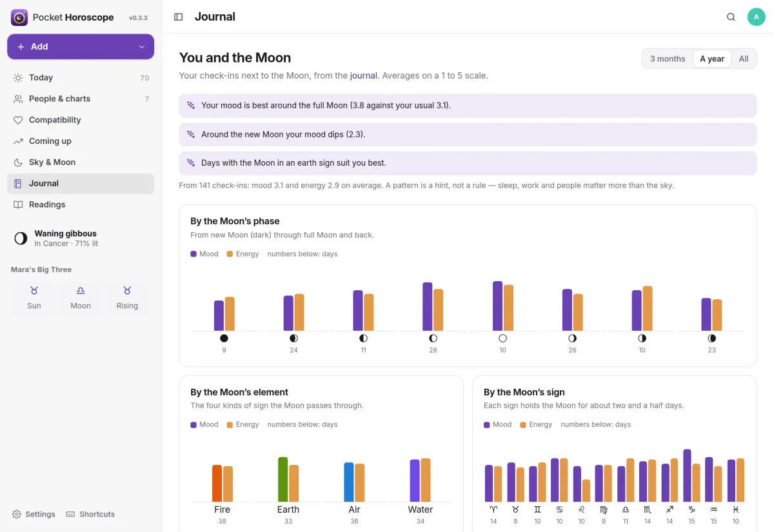Click the moon phase icon above 24 days
The width and height of the screenshot is (774, 532).
point(293,338)
